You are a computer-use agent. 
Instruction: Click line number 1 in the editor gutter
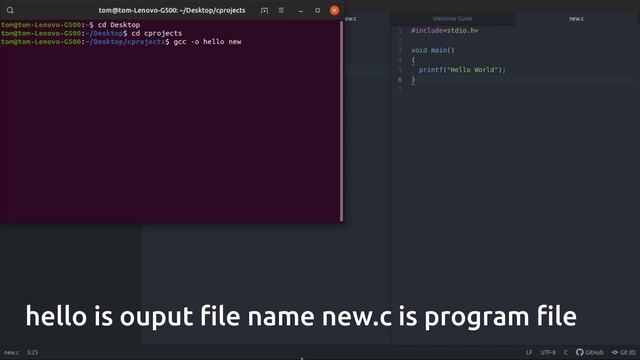coord(400,31)
